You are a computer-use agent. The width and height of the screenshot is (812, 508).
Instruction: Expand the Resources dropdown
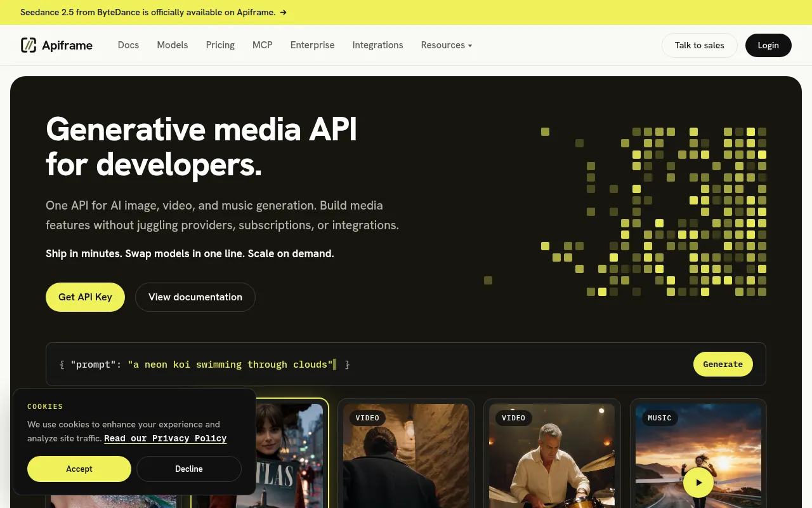click(447, 45)
